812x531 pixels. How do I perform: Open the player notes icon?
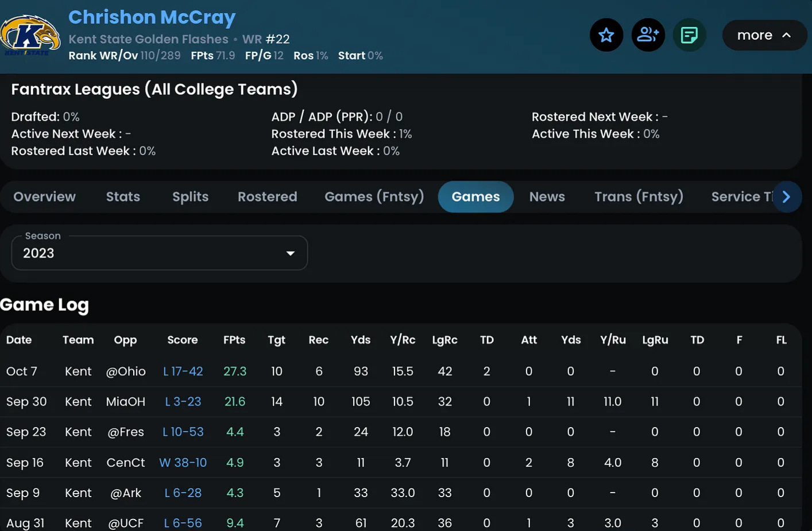click(x=689, y=35)
